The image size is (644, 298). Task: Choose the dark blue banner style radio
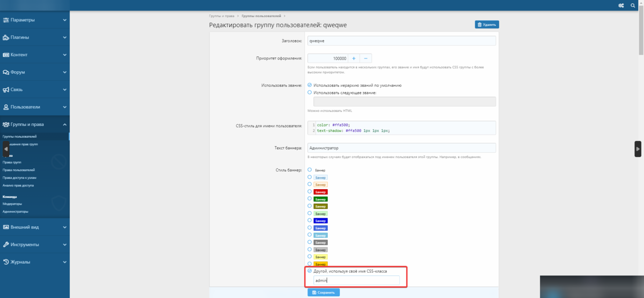[310, 220]
